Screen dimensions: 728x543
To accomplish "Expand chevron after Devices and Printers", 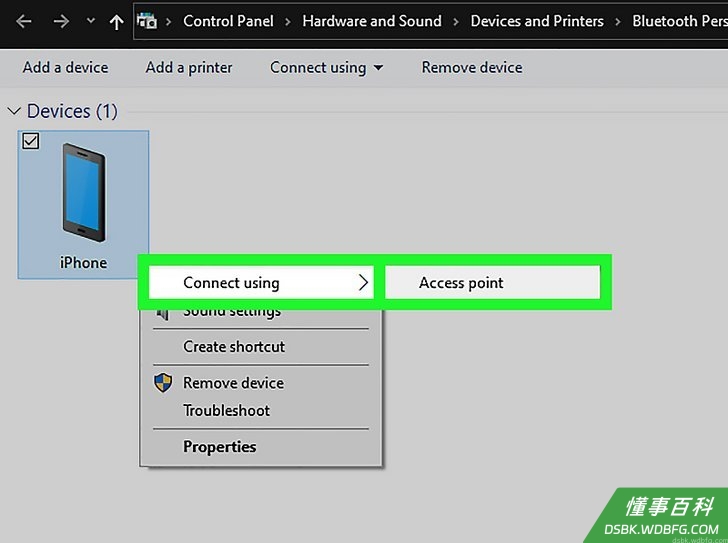I will coord(618,21).
